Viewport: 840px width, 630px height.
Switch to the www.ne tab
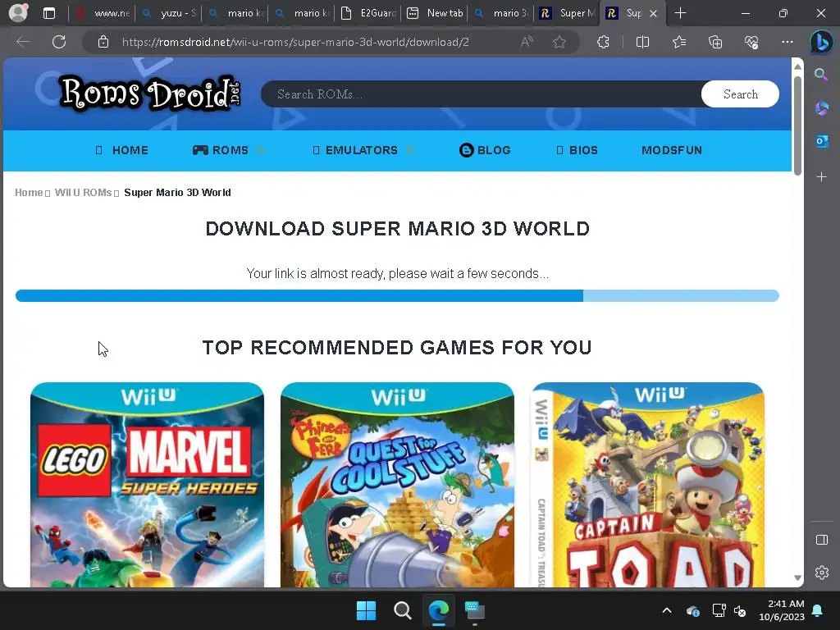click(102, 13)
